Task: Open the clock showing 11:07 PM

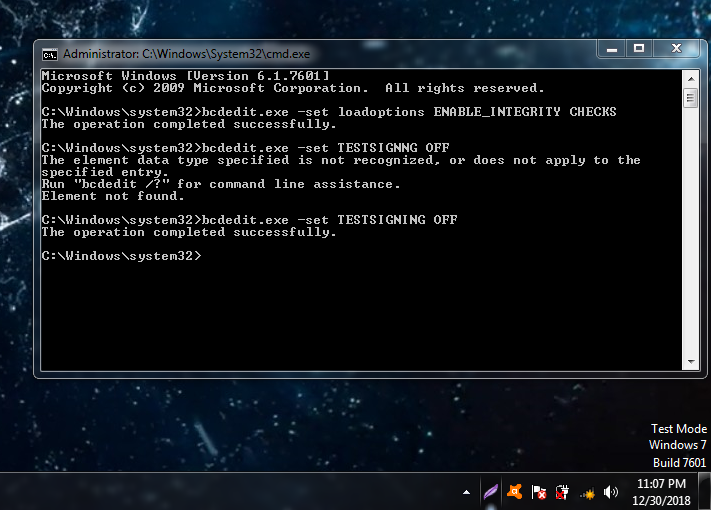Action: point(661,492)
